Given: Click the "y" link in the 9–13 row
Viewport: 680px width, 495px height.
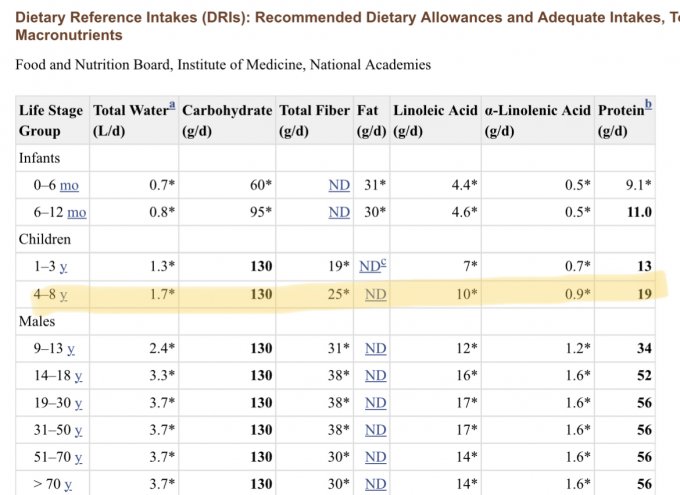Looking at the screenshot, I should click(x=71, y=348).
